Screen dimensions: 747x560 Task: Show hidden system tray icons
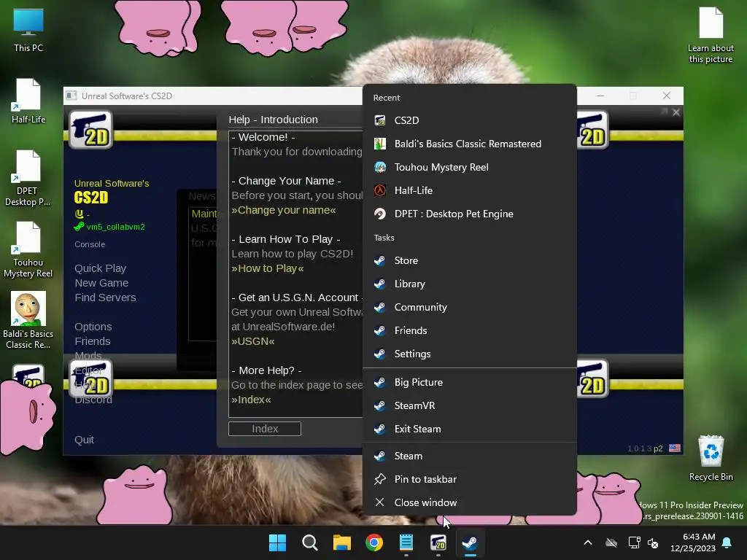[588, 542]
